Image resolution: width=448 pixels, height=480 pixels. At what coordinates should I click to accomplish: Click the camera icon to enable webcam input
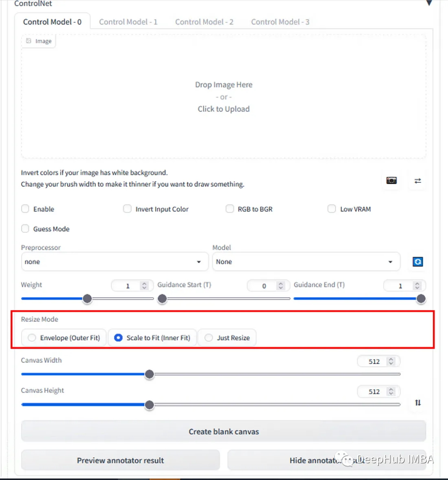pyautogui.click(x=391, y=180)
